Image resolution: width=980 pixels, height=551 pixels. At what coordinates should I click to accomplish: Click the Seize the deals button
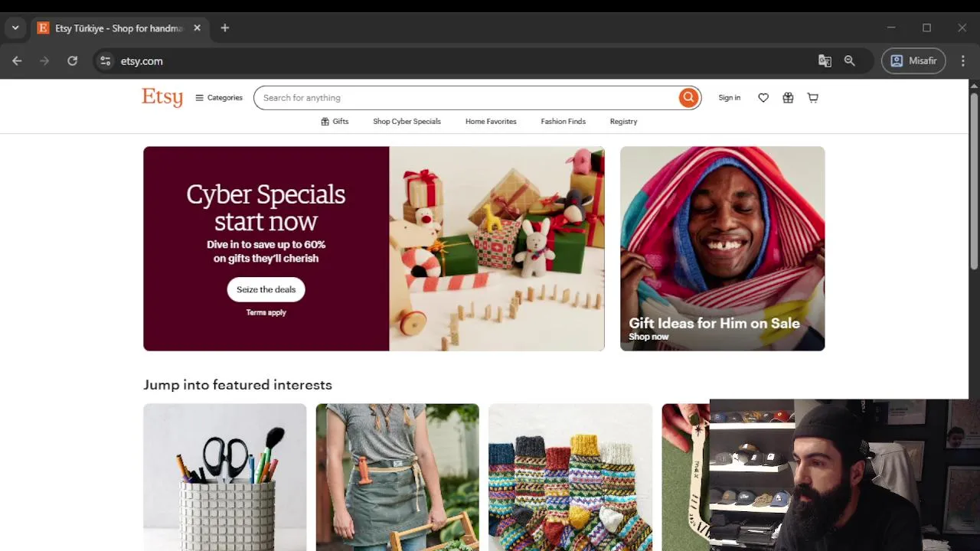[x=266, y=289]
